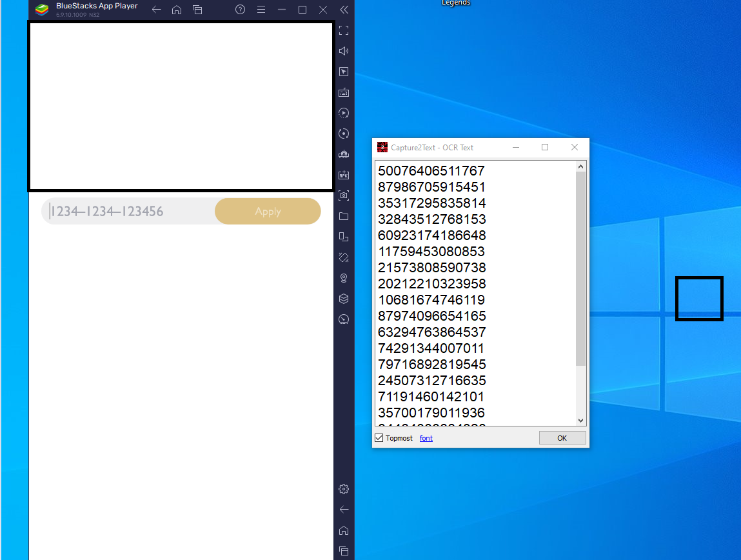Click OCR line 3570017901 1936
The image size is (741, 560).
(x=431, y=412)
